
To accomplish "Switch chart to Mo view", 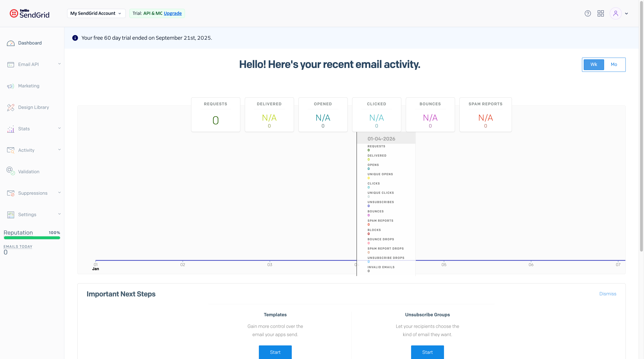I will [x=614, y=65].
